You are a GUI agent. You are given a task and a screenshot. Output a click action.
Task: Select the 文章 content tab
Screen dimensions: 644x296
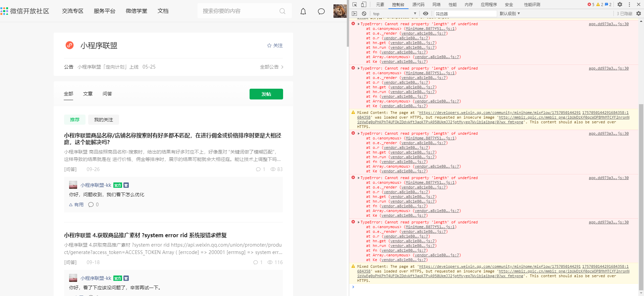pyautogui.click(x=88, y=94)
